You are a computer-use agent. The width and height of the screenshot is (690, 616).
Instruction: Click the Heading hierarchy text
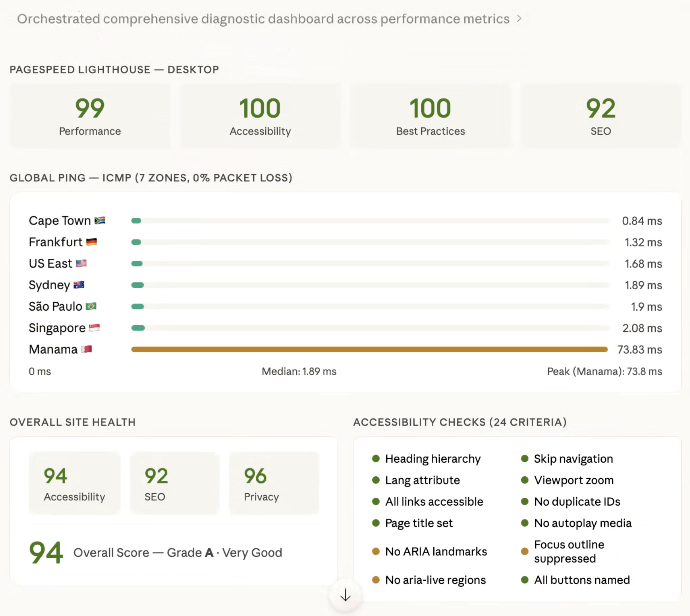pyautogui.click(x=433, y=459)
